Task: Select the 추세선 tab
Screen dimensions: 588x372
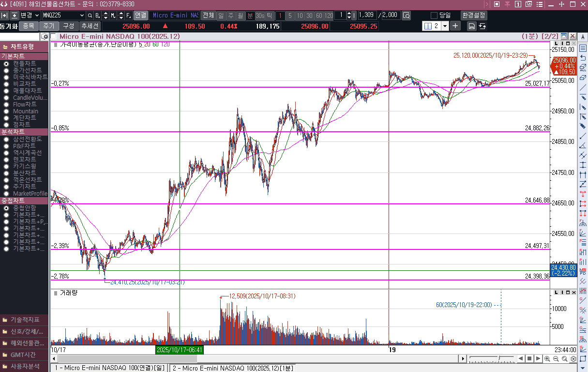Action: [x=90, y=26]
